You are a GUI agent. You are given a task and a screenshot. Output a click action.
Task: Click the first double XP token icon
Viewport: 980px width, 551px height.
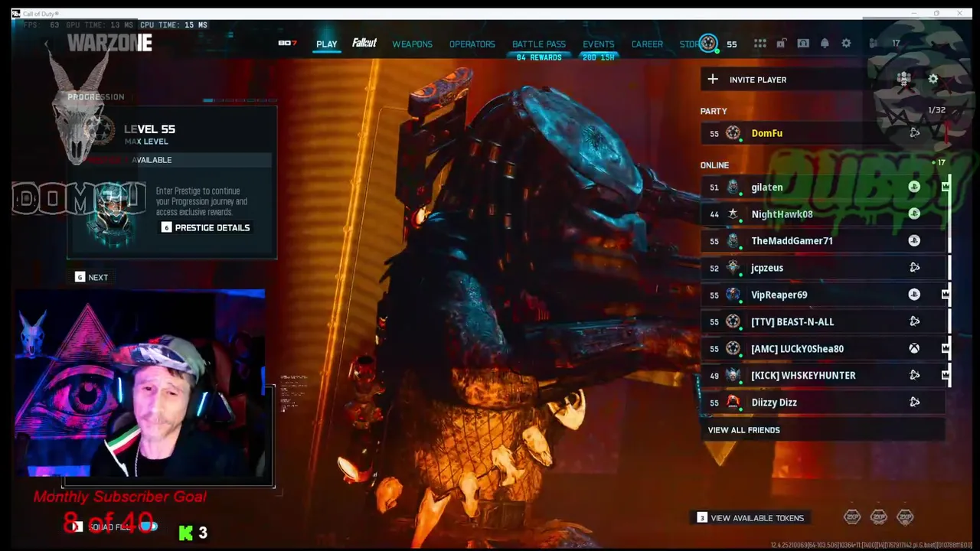pos(852,517)
